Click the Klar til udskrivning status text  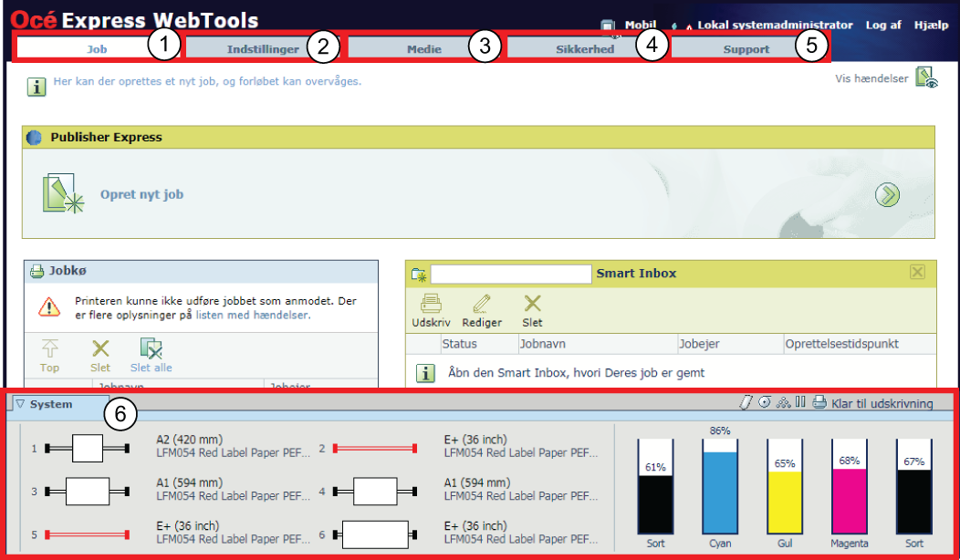pyautogui.click(x=882, y=404)
